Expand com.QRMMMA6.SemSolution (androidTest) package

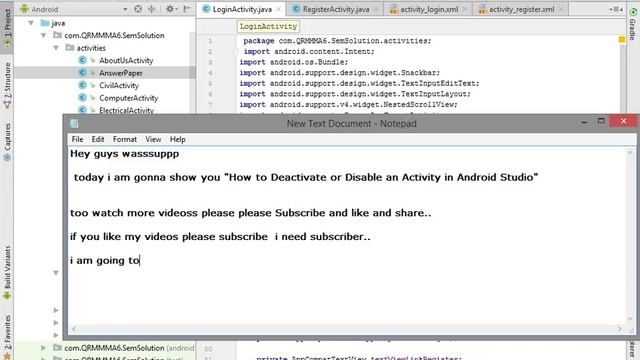point(43,348)
